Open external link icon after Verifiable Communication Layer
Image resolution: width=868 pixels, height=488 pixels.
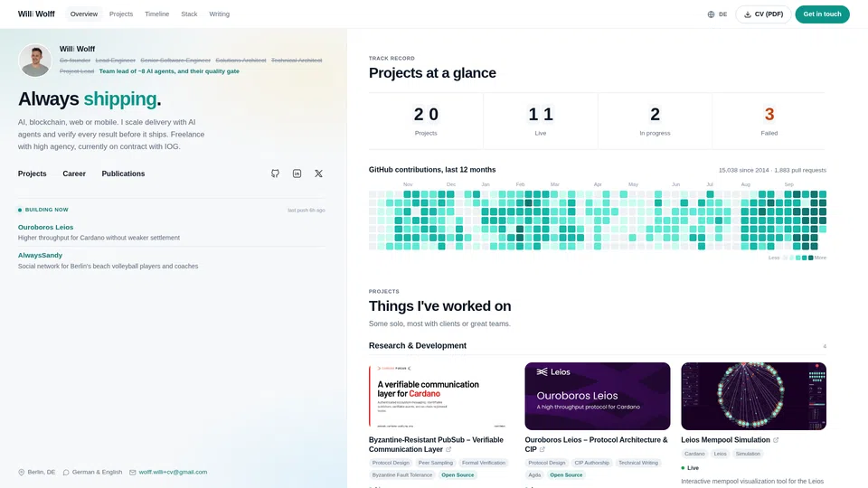pos(448,450)
